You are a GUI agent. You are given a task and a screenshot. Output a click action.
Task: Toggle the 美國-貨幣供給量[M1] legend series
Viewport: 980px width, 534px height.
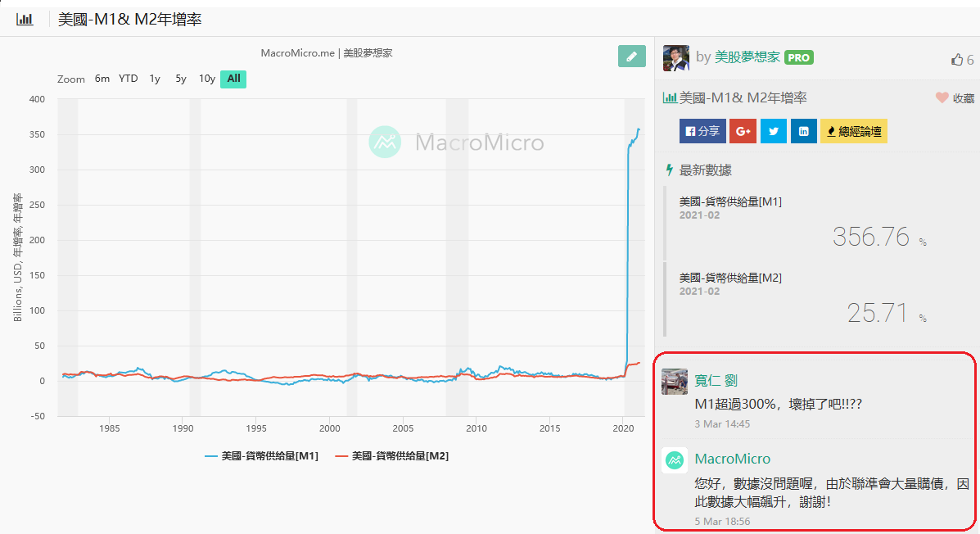(261, 456)
